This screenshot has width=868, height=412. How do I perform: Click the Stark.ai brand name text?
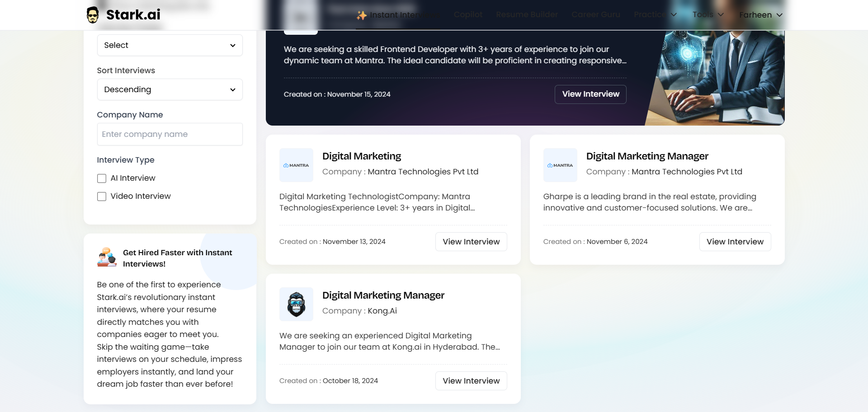point(133,15)
